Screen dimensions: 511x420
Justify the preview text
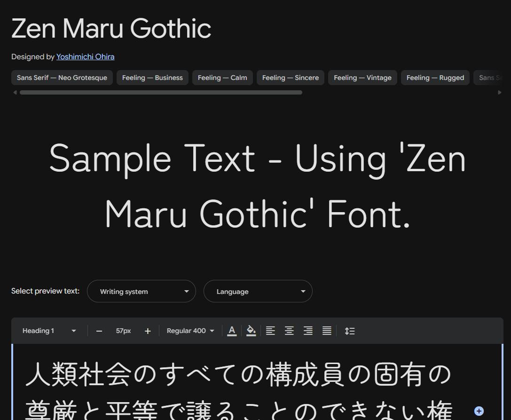pyautogui.click(x=327, y=331)
